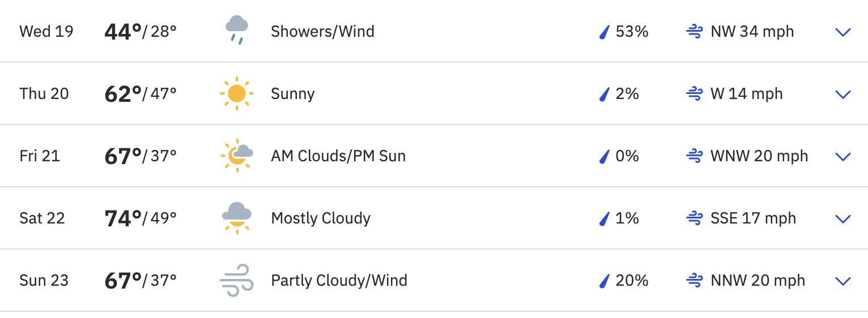Expand the Wed 19 forecast details

[843, 32]
